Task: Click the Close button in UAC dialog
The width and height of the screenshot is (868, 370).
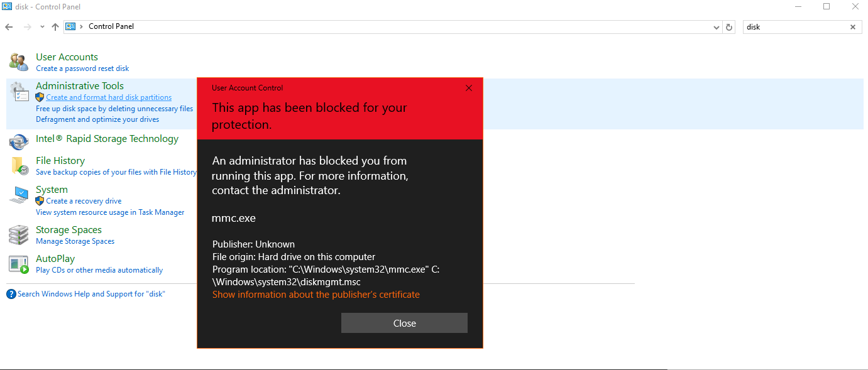Action: pyautogui.click(x=404, y=323)
